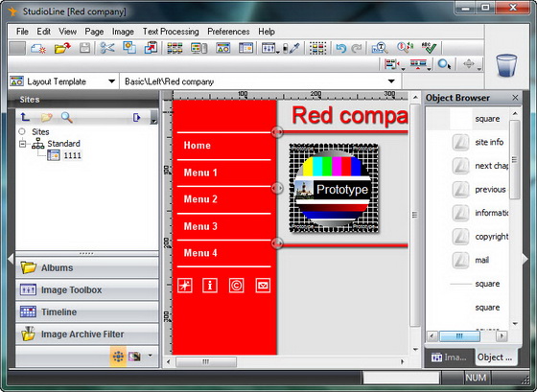Click the Home icon button in red sidebar

[x=185, y=286]
